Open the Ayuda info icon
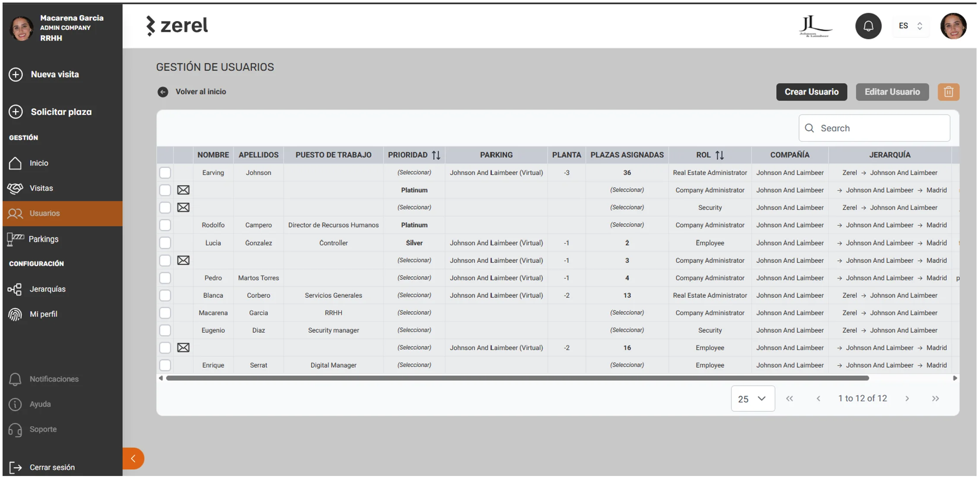This screenshot has width=980, height=479. point(15,404)
